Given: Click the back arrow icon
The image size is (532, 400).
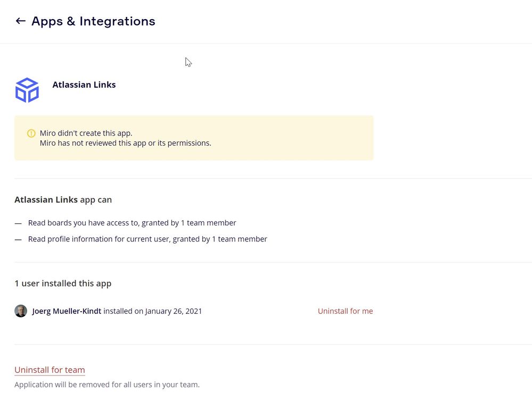Looking at the screenshot, I should tap(20, 21).
